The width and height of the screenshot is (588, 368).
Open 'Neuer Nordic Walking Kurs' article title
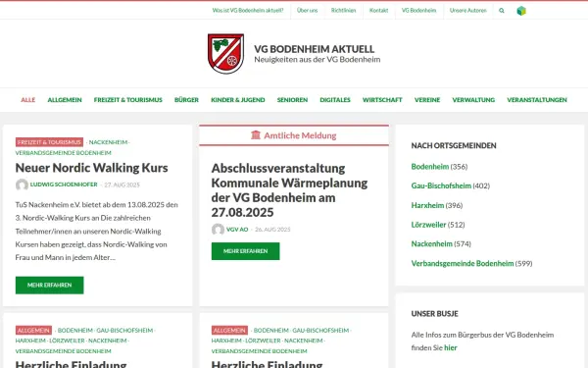coord(91,168)
